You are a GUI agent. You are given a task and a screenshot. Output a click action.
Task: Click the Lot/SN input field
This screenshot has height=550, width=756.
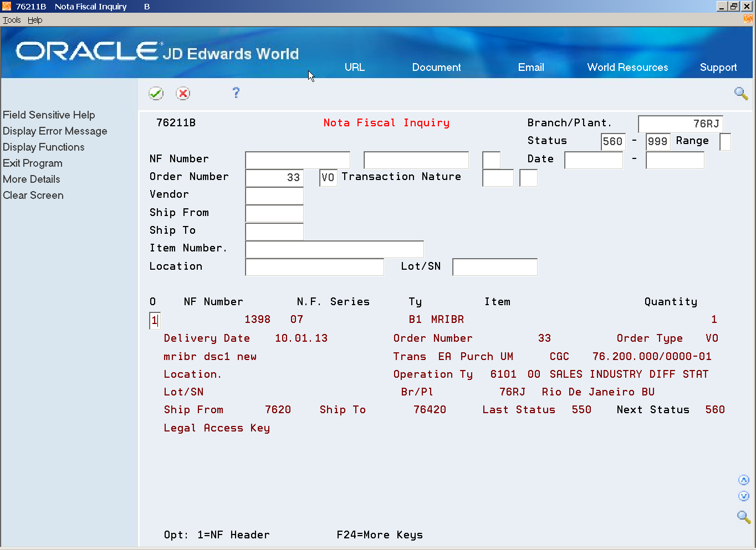[495, 267]
